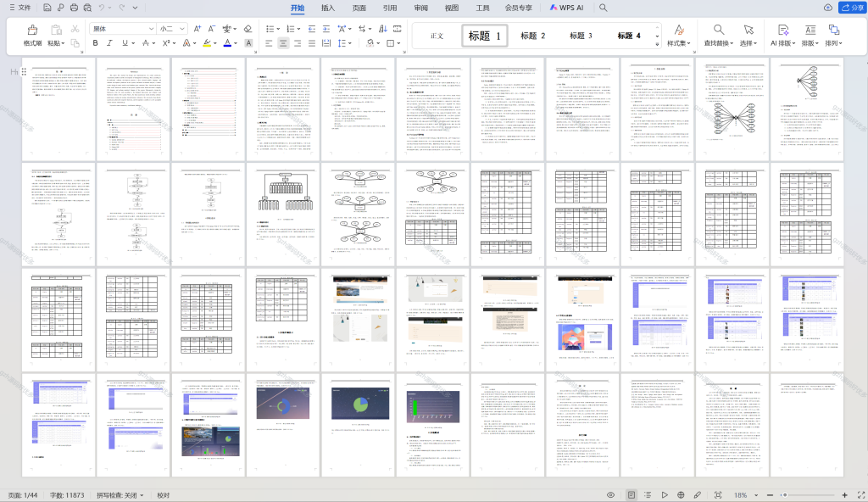
Task: Toggle page view mode icon in status bar
Action: (631, 495)
